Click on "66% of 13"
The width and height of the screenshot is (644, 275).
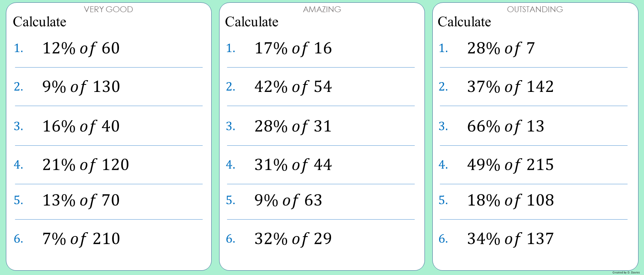(x=506, y=126)
